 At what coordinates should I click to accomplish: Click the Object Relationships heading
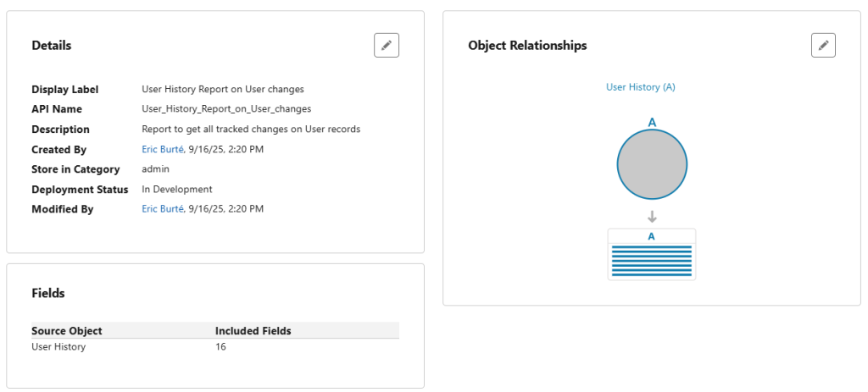[x=527, y=46]
